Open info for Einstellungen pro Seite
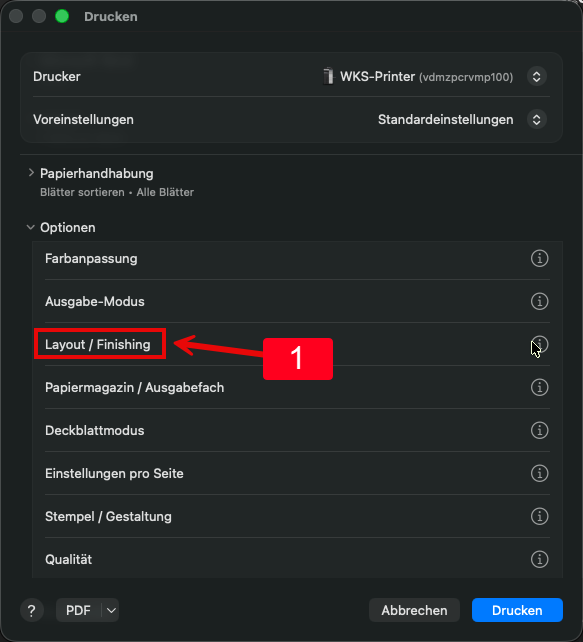 [539, 473]
